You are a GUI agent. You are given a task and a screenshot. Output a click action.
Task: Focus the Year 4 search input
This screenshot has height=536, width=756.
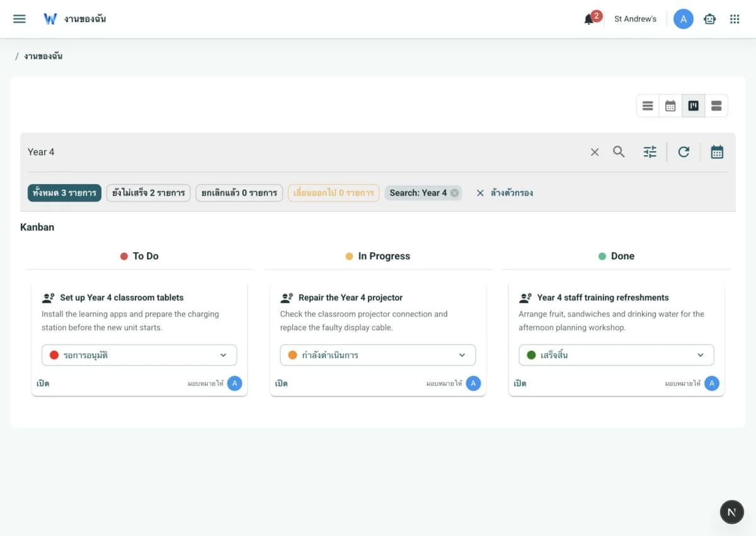[306, 152]
